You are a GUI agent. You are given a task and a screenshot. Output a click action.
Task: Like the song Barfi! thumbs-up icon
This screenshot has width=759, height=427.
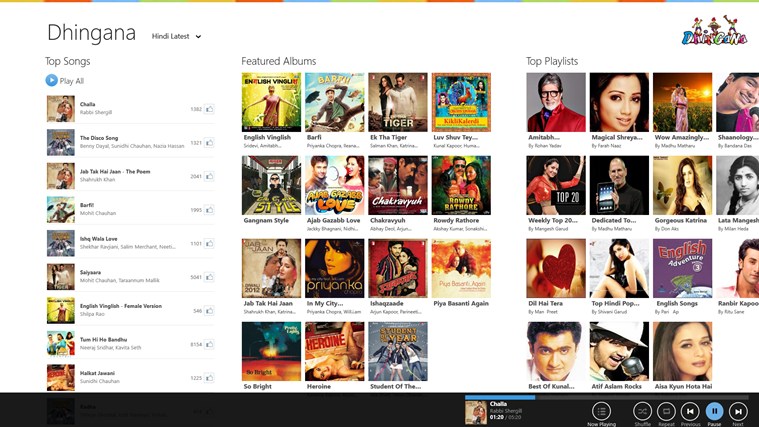[x=209, y=210]
